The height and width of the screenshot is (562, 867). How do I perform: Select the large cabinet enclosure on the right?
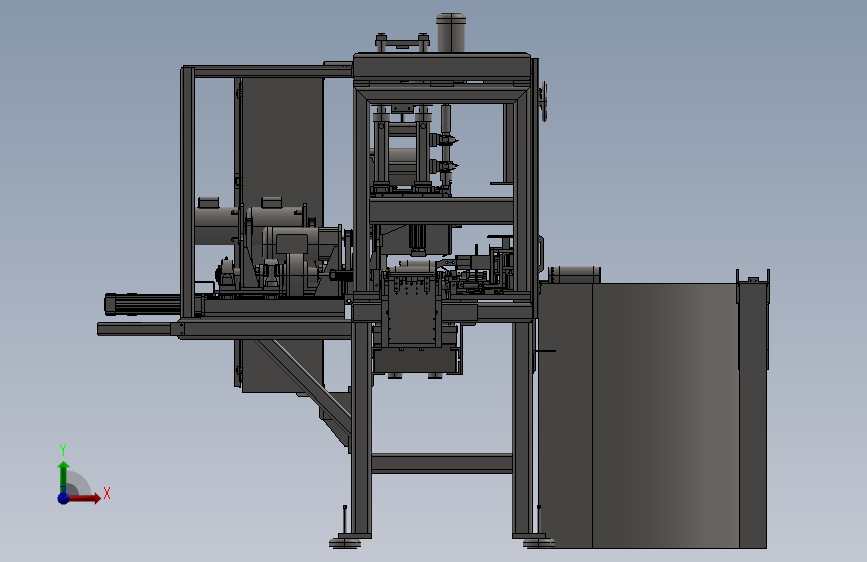652,415
